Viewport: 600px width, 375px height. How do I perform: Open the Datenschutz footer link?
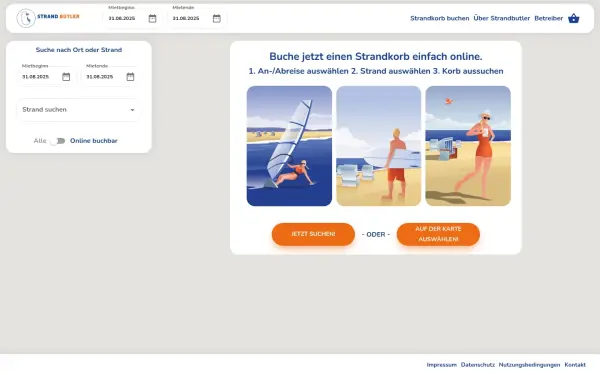click(x=478, y=365)
